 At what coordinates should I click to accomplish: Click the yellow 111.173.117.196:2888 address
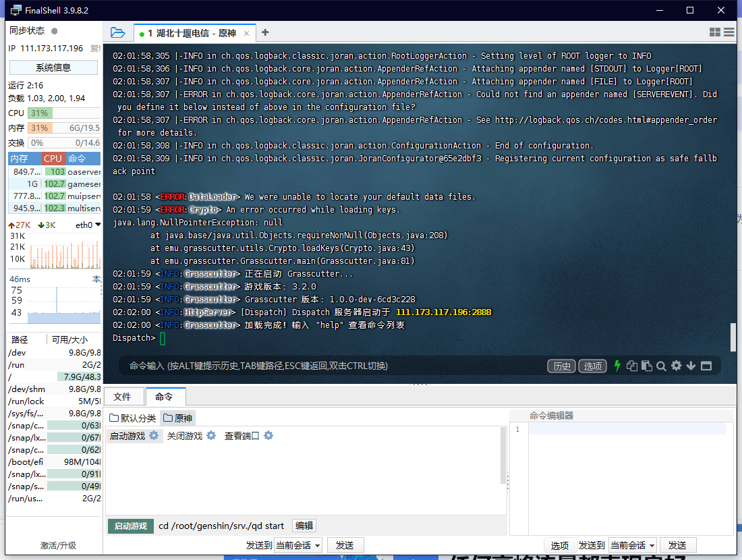pos(443,312)
